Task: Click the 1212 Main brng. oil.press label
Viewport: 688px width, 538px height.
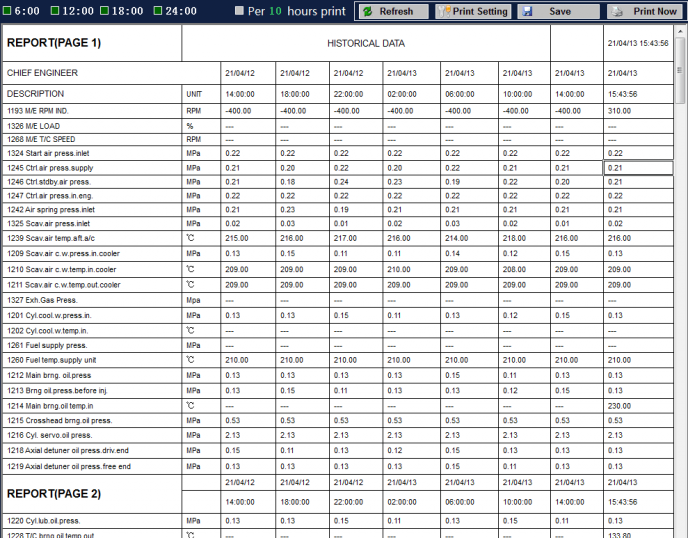Action: [x=49, y=376]
